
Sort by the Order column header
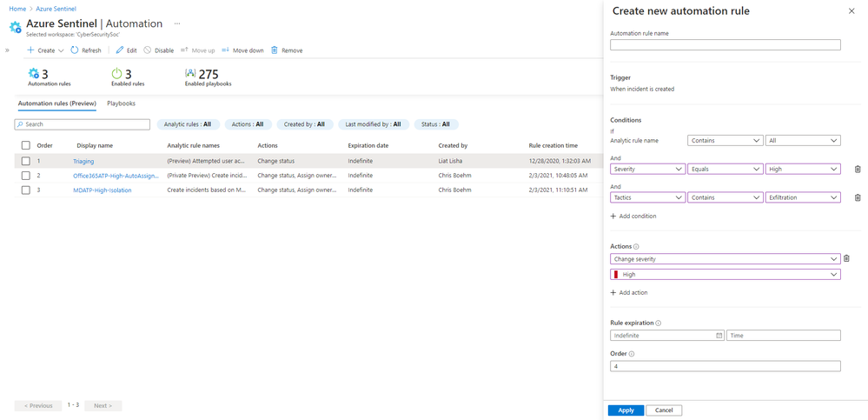[x=45, y=146]
